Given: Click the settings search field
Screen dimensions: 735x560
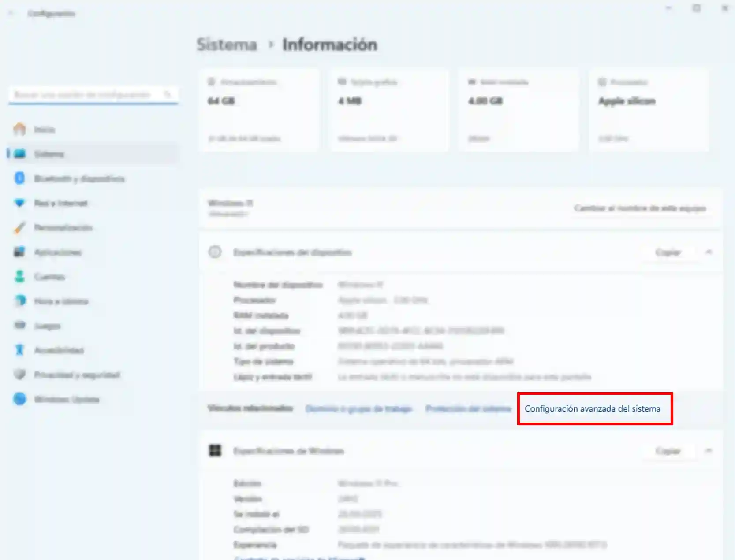Looking at the screenshot, I should (93, 94).
